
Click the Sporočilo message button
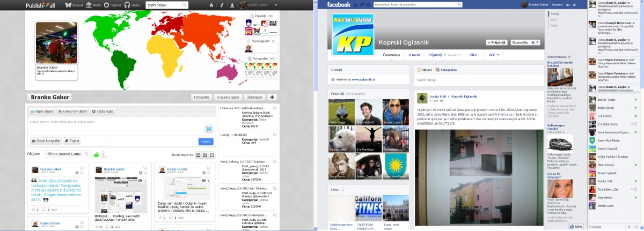pos(520,42)
